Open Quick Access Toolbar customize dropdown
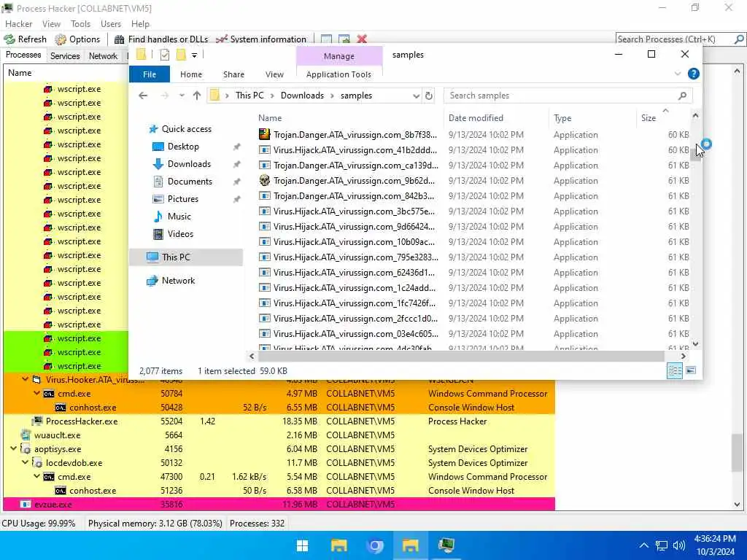The height and width of the screenshot is (560, 747). pyautogui.click(x=194, y=55)
